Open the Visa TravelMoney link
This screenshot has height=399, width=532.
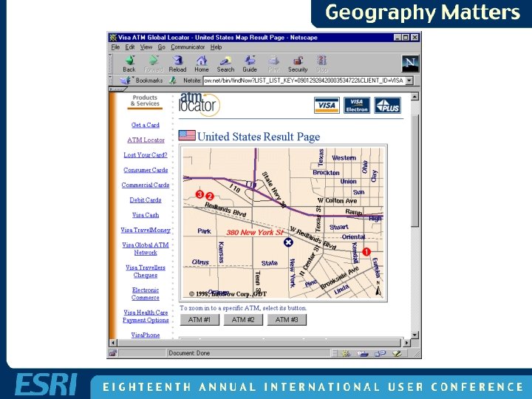[x=146, y=230]
